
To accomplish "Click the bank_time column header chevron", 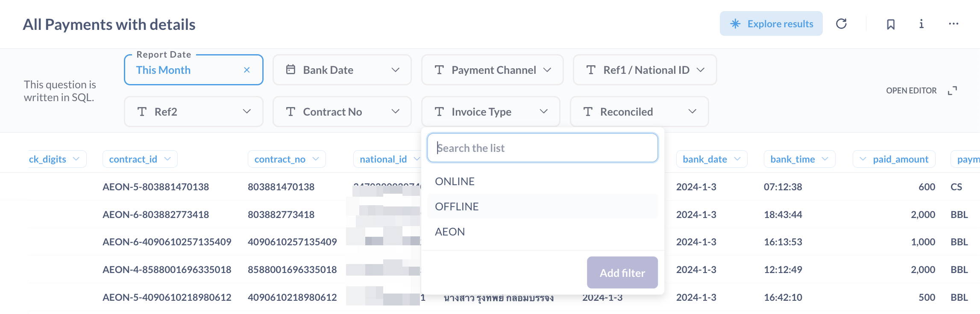I will pyautogui.click(x=825, y=159).
